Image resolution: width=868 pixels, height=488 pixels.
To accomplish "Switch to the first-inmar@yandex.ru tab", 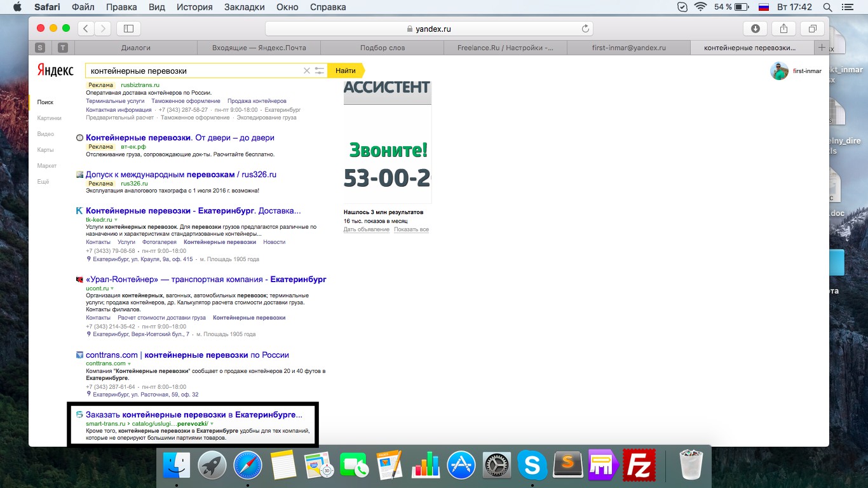I will 628,48.
